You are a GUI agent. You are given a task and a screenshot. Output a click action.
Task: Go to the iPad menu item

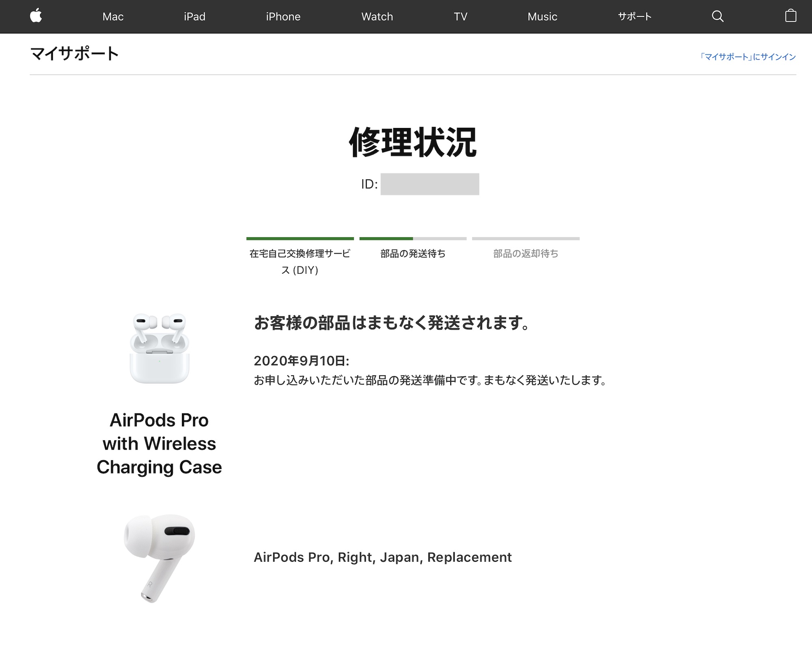(194, 17)
